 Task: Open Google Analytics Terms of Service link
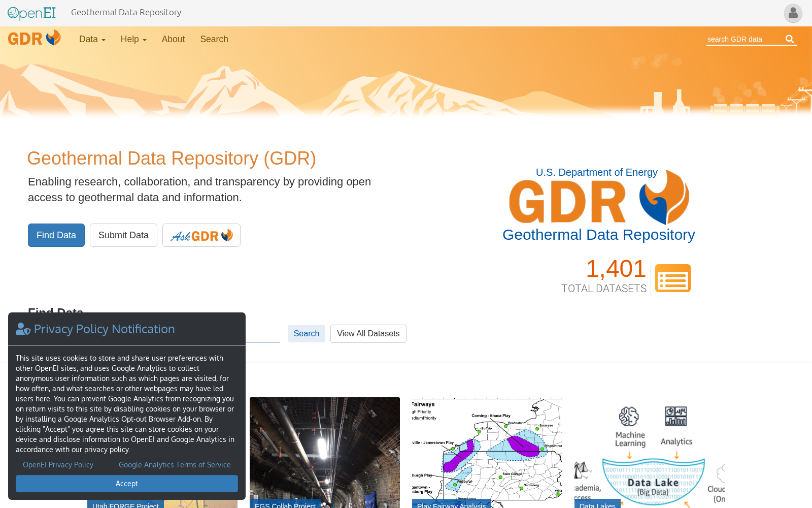pyautogui.click(x=175, y=465)
